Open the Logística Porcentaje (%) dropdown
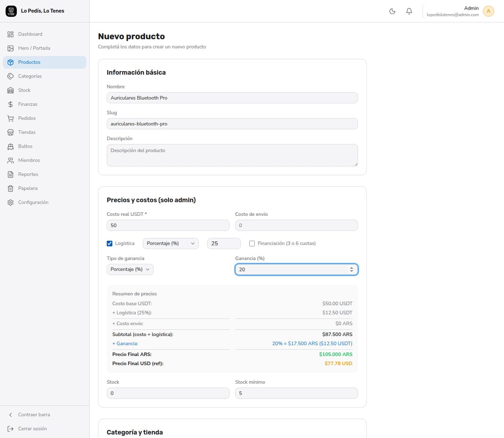Screen dimensions: 504x438 coord(171,244)
